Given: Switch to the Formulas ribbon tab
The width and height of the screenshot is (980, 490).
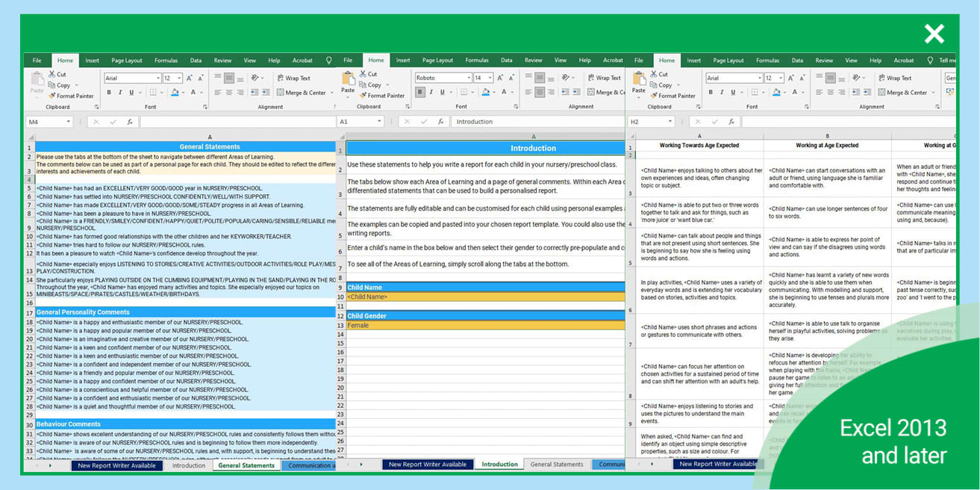Looking at the screenshot, I should coord(166,61).
